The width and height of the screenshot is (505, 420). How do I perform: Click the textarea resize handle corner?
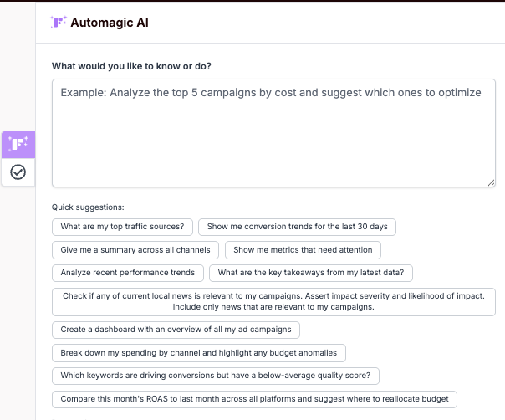(491, 182)
